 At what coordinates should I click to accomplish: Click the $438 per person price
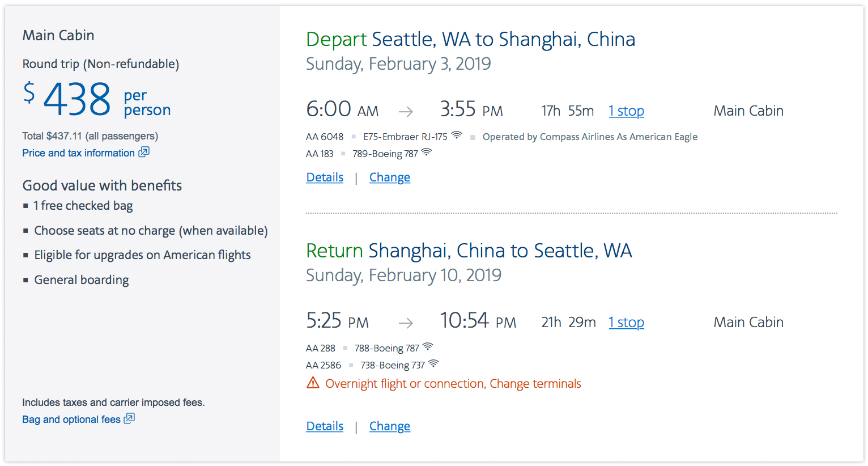(78, 100)
